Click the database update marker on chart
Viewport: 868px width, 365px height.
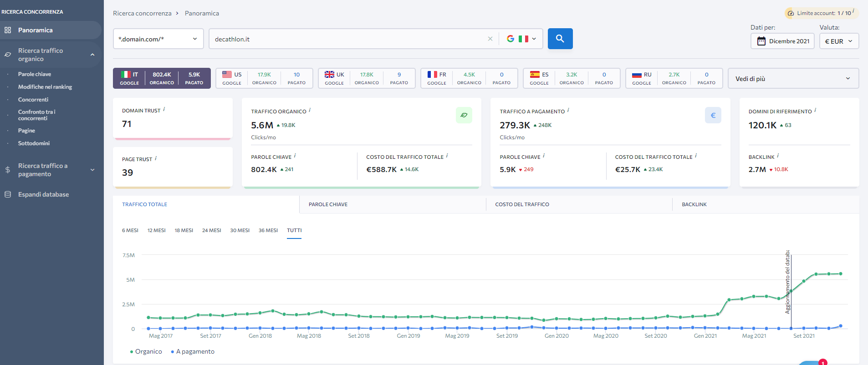[788, 282]
